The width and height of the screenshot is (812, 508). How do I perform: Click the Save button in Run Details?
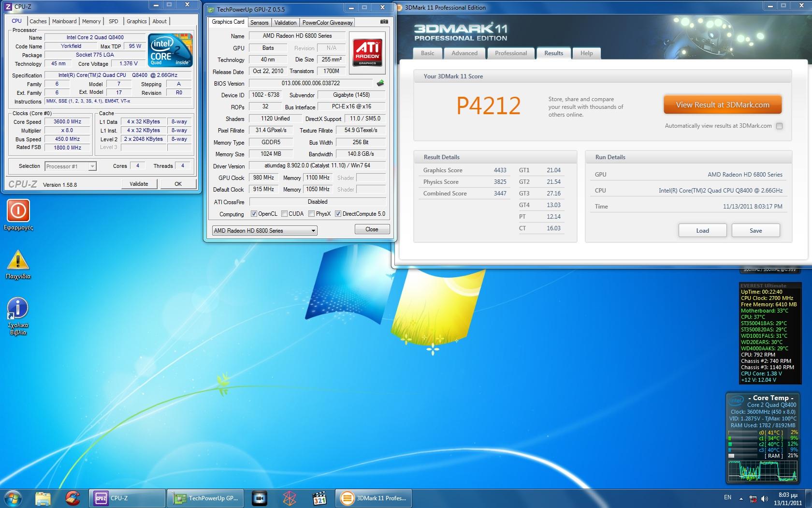tap(755, 230)
